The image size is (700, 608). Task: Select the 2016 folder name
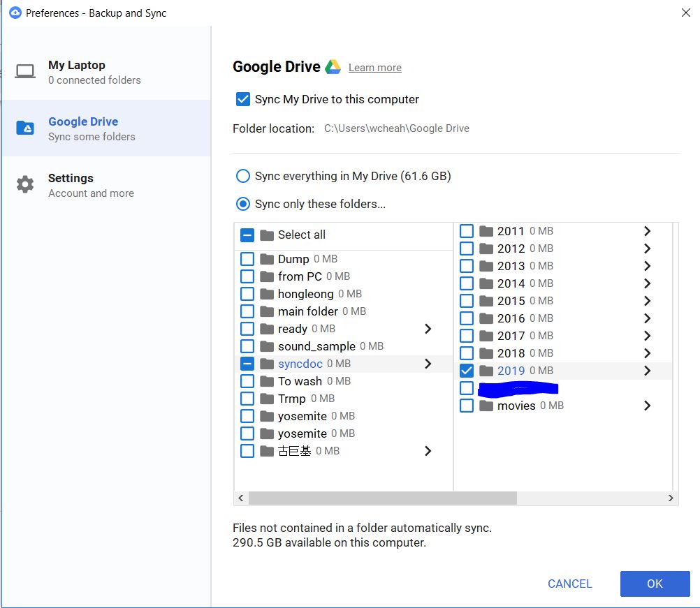click(x=511, y=318)
